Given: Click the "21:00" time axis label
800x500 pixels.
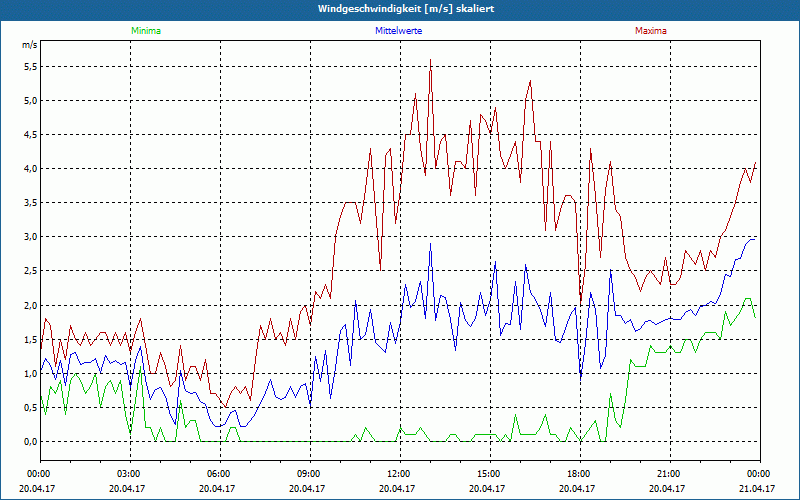Looking at the screenshot, I should click(x=670, y=474).
